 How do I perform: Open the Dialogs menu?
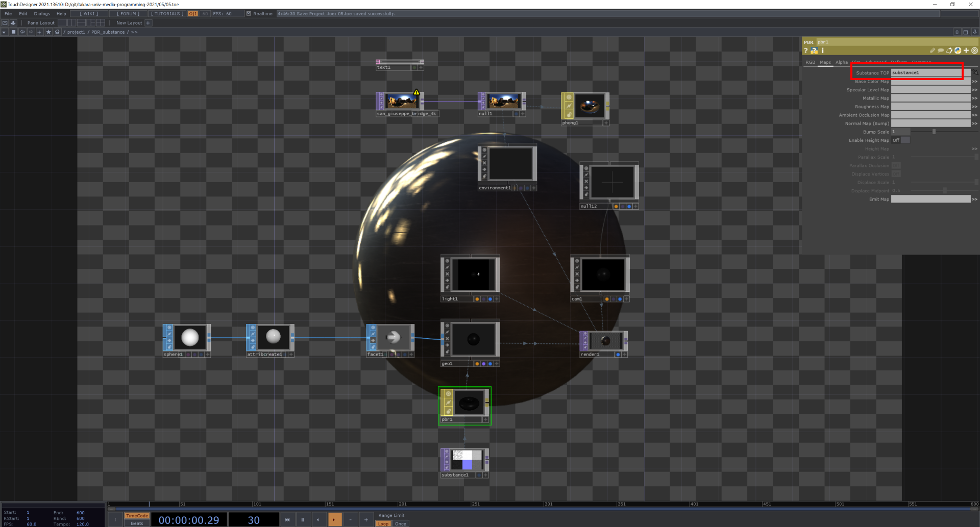(x=42, y=14)
